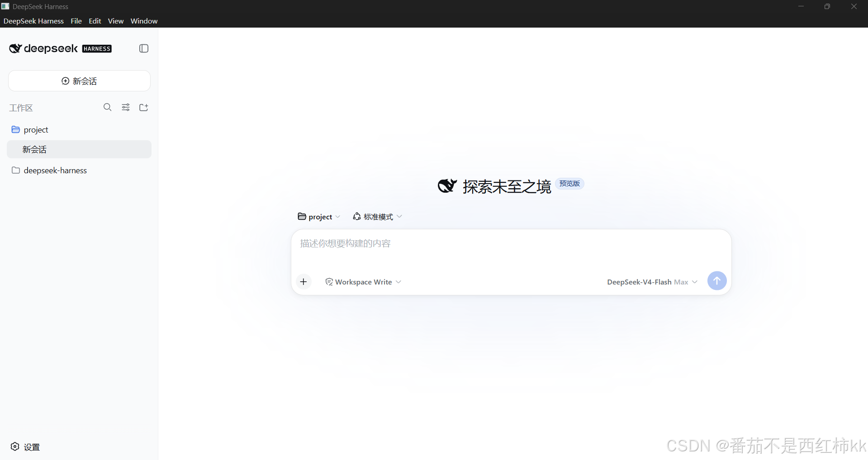Open the Edit menu
This screenshot has width=868, height=460.
[x=95, y=21]
